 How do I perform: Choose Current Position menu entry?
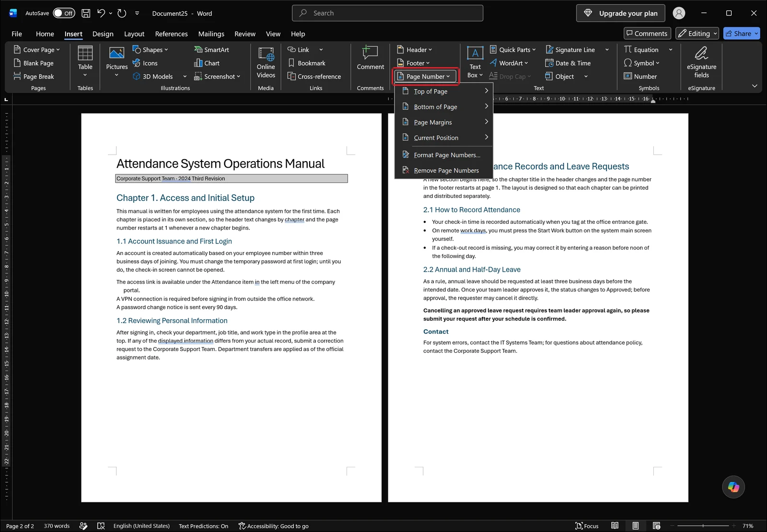pos(444,138)
